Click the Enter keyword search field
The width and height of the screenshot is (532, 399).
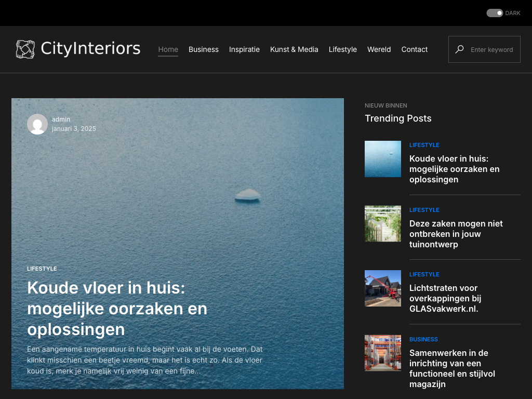pos(491,50)
